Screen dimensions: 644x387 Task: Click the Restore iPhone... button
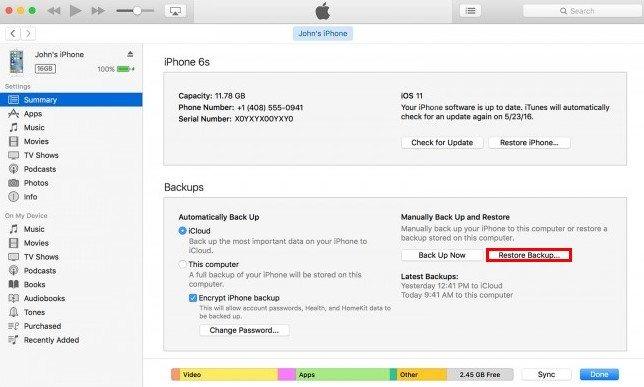(529, 143)
